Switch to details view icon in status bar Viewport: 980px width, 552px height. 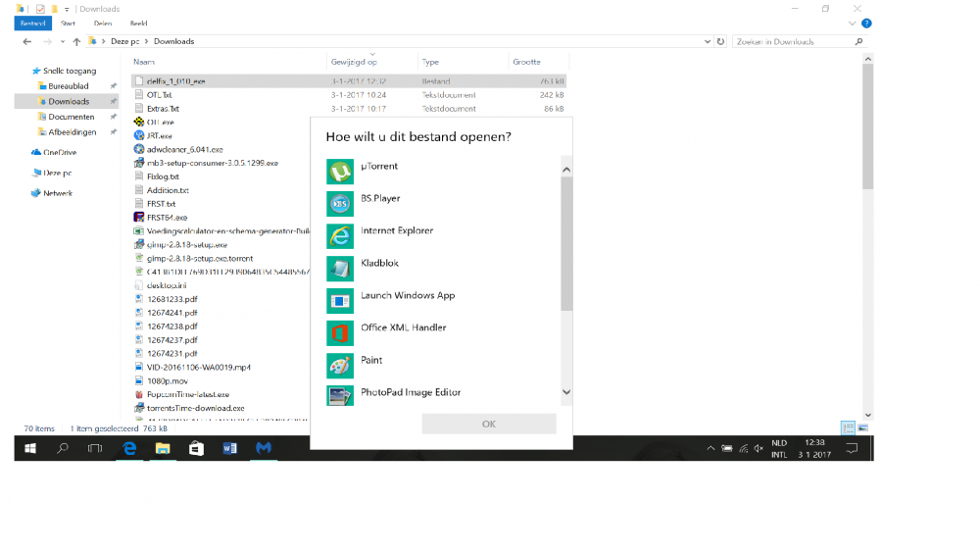(x=848, y=428)
